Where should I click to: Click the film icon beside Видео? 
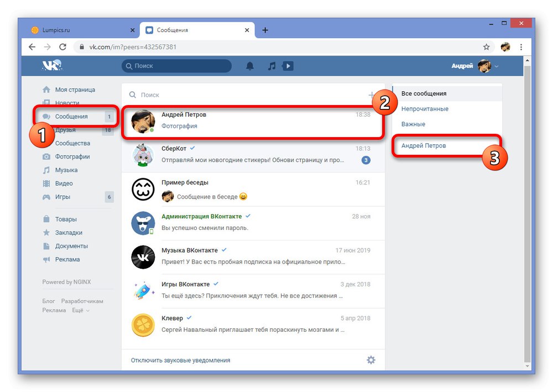[x=46, y=184]
